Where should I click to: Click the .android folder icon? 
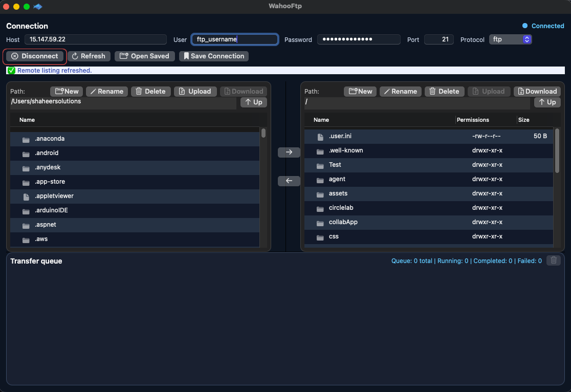pos(26,154)
